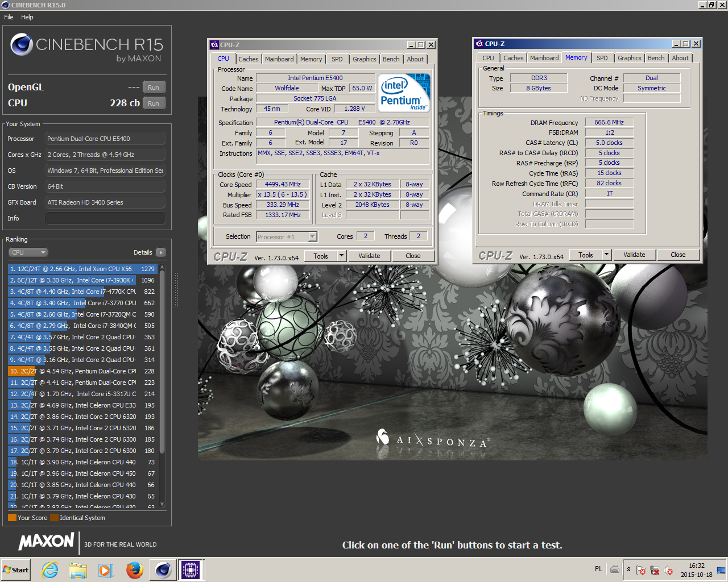728x582 pixels.
Task: Click the Intel Pentium inside logo
Action: 404,93
